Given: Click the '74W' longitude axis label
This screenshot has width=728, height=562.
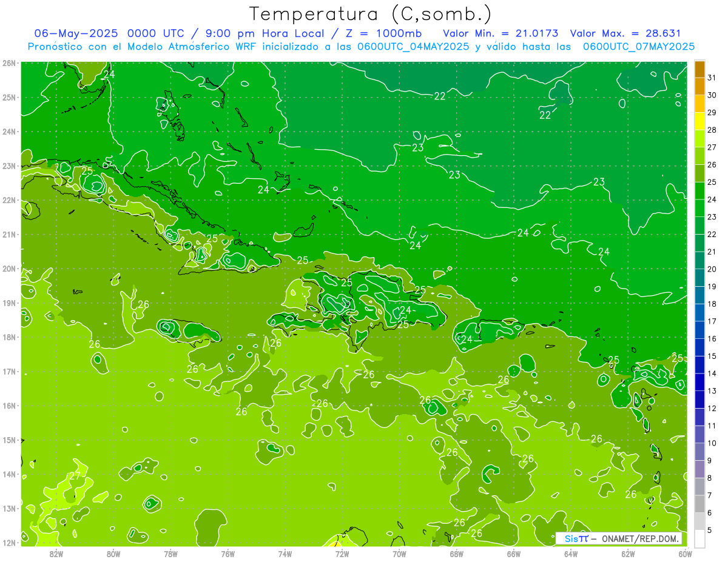Looking at the screenshot, I should pos(285,553).
